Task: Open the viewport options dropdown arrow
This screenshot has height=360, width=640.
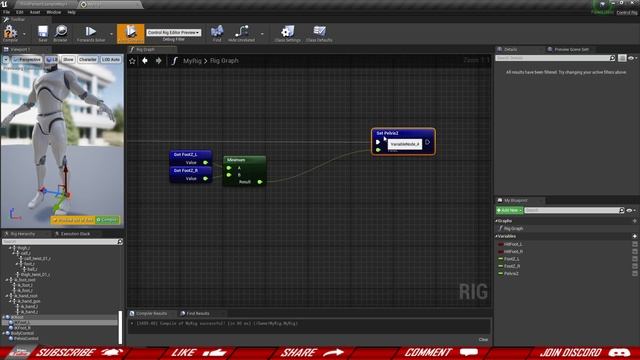Action: tap(6, 60)
